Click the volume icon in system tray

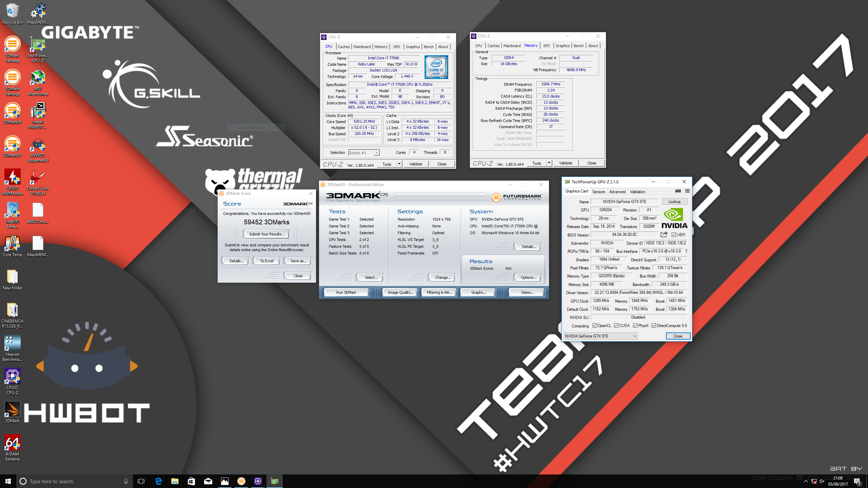(822, 481)
